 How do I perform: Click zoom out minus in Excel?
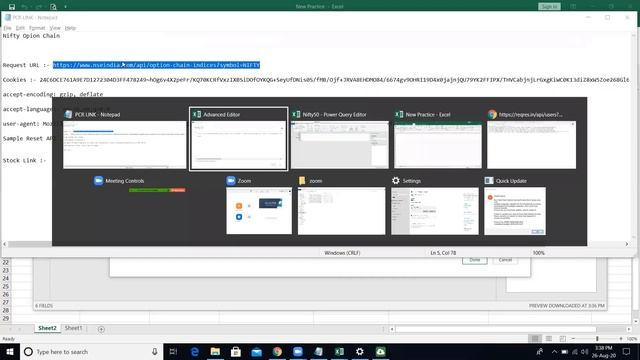pyautogui.click(x=573, y=339)
